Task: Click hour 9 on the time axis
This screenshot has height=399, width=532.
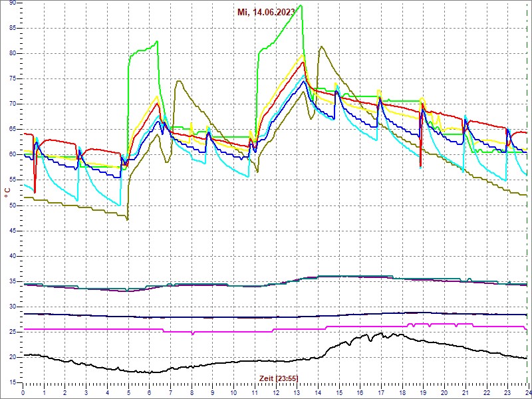Action: click(x=212, y=392)
